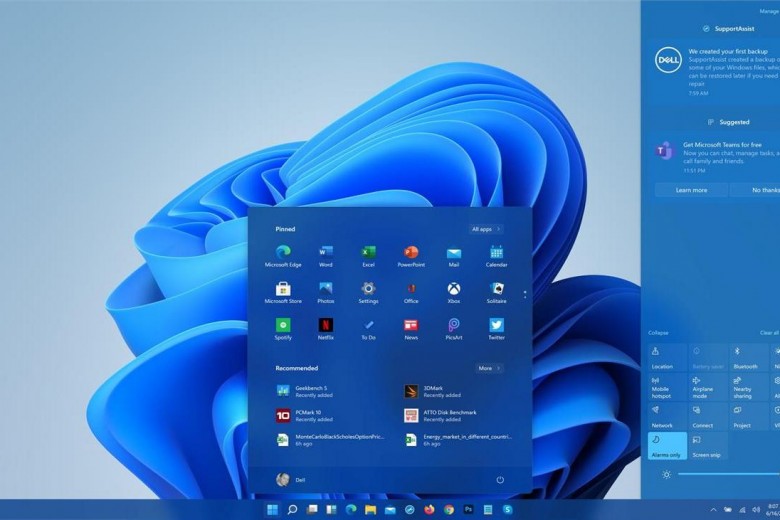Toggle the Battery saver tile
780x520 pixels.
tap(708, 357)
